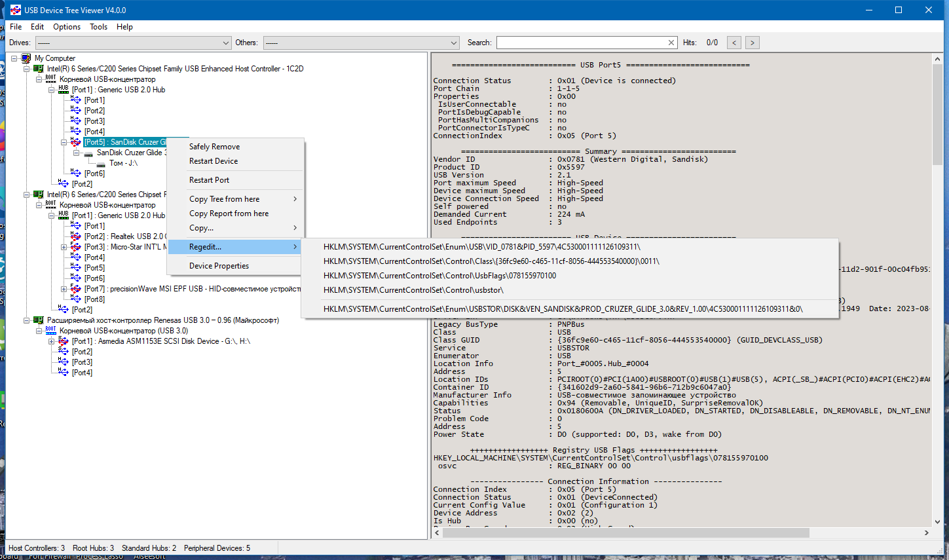
Task: Open Control\Class {36fc9e60...}\0011 registry key
Action: point(570,261)
